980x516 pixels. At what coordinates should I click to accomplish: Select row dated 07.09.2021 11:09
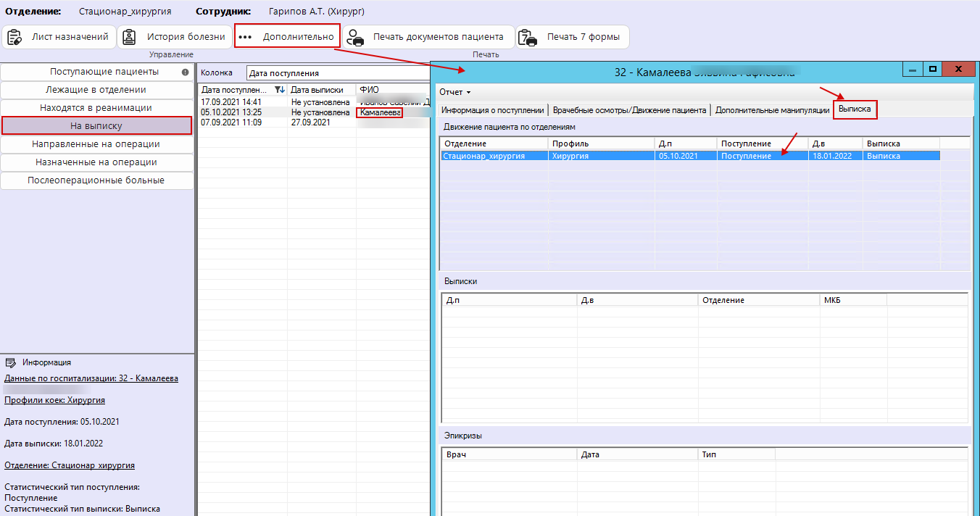click(314, 122)
